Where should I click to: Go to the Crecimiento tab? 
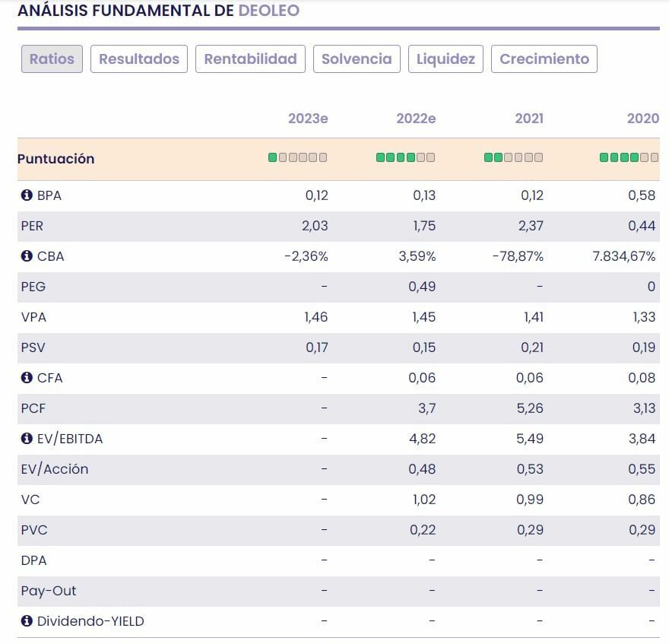click(x=544, y=59)
